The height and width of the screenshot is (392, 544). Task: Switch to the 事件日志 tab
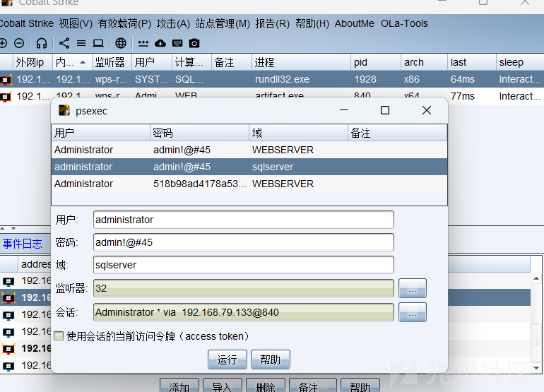tap(23, 244)
